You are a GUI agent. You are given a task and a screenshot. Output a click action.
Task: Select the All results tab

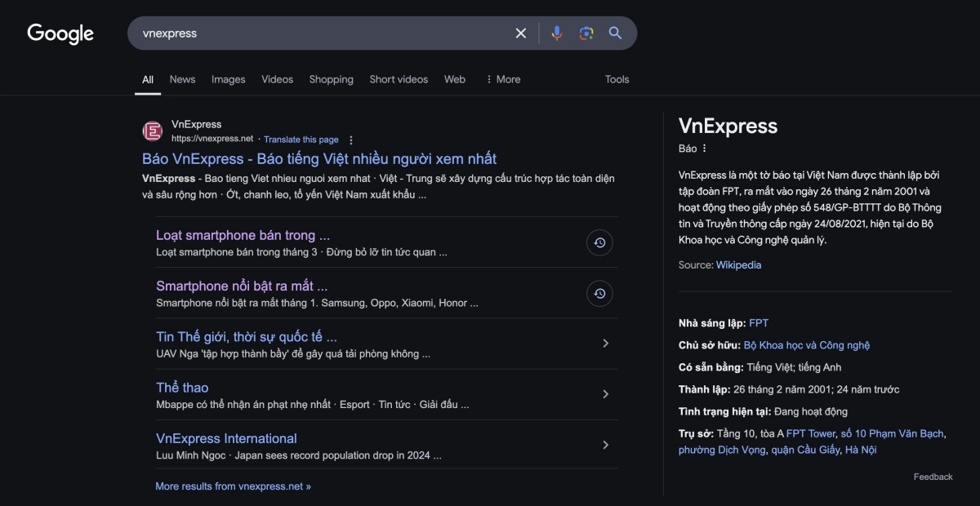(x=148, y=79)
